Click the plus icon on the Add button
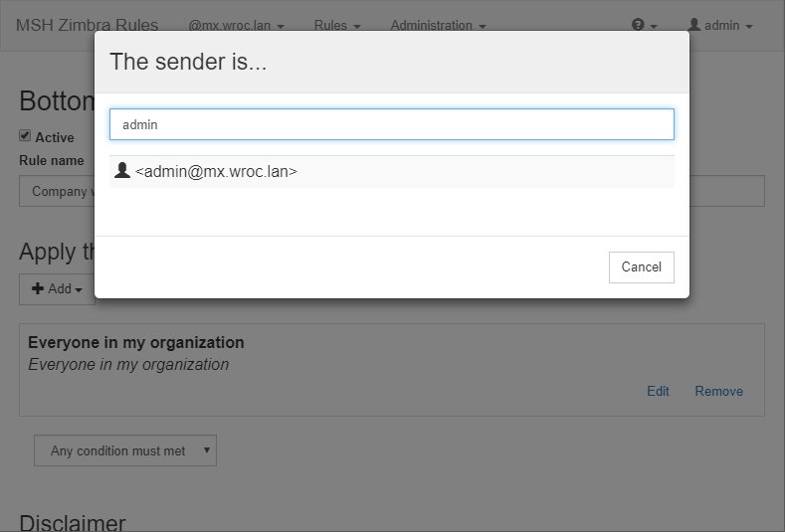The width and height of the screenshot is (785, 532). pyautogui.click(x=38, y=288)
